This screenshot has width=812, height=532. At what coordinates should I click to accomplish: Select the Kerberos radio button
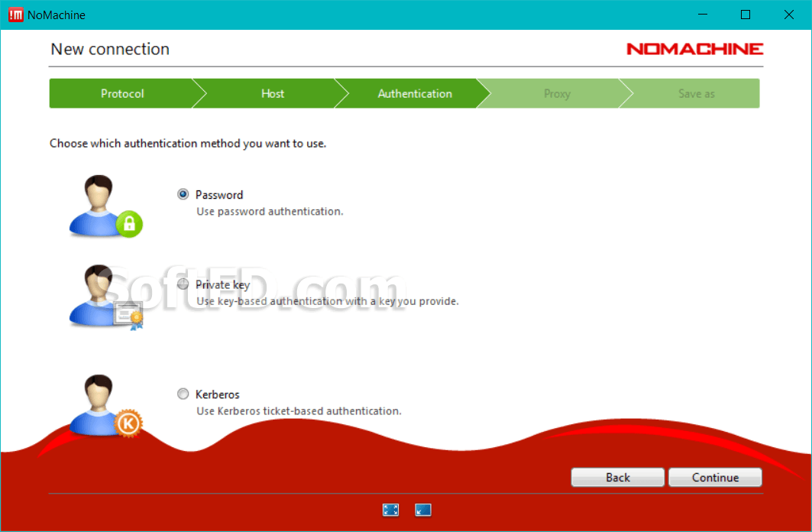[x=183, y=394]
